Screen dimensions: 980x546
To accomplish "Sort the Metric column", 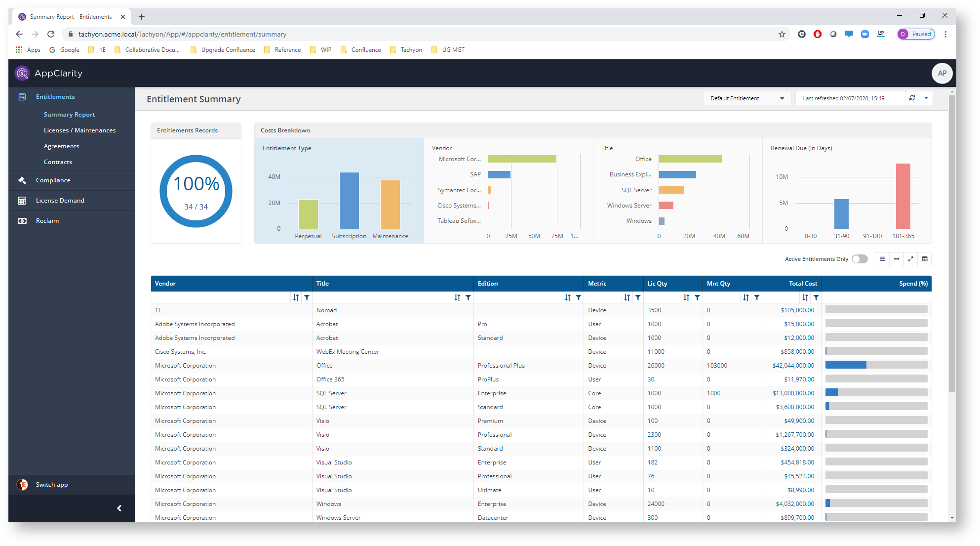I will coord(627,297).
